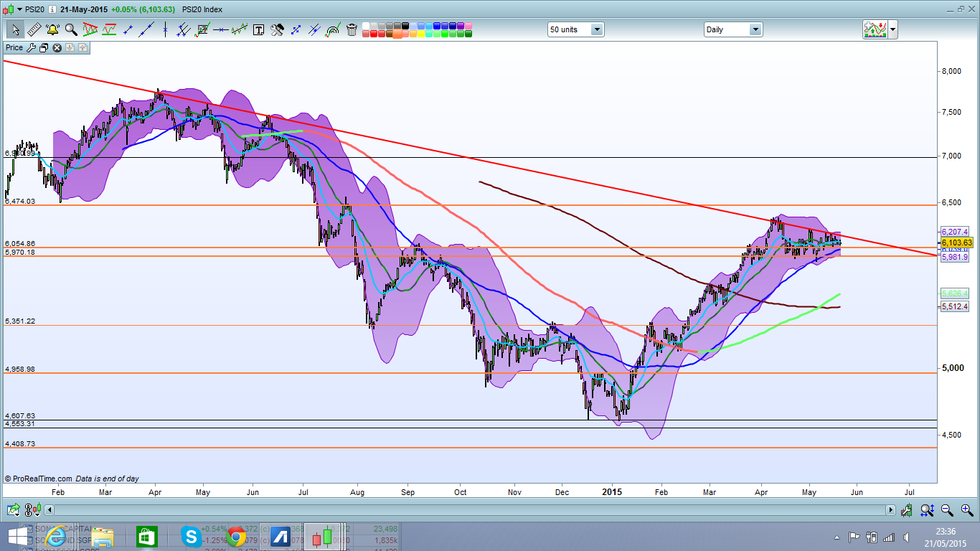
Task: Choose the horizontal line drawing tool
Action: click(x=221, y=29)
